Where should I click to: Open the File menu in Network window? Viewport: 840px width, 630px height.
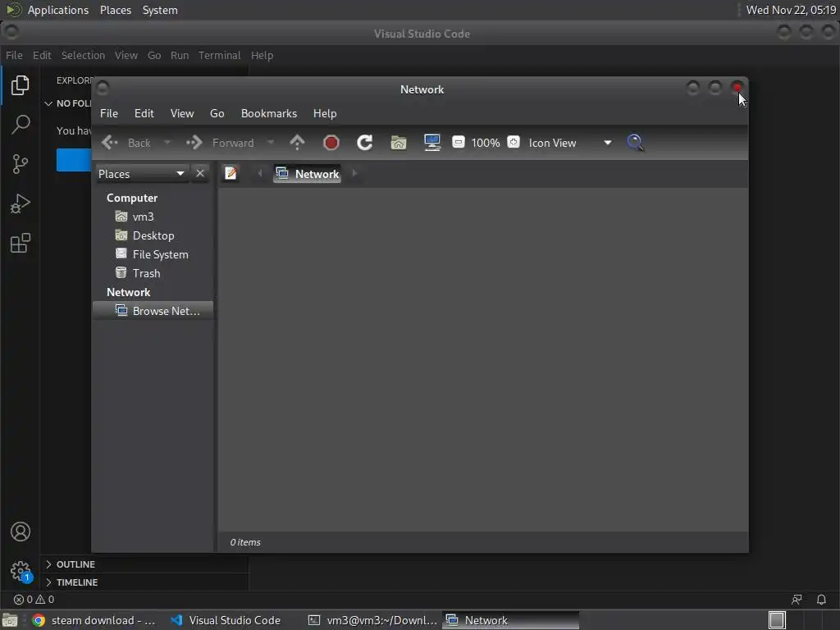pos(109,113)
